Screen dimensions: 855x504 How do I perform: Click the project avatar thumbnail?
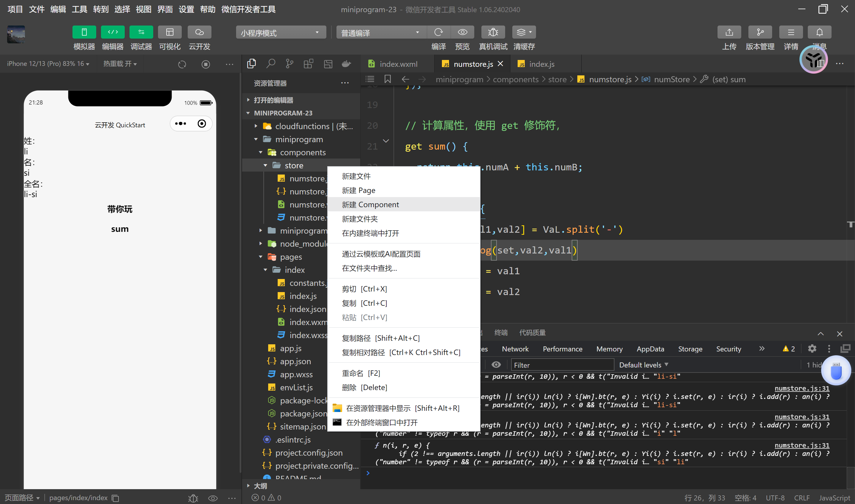point(16,34)
